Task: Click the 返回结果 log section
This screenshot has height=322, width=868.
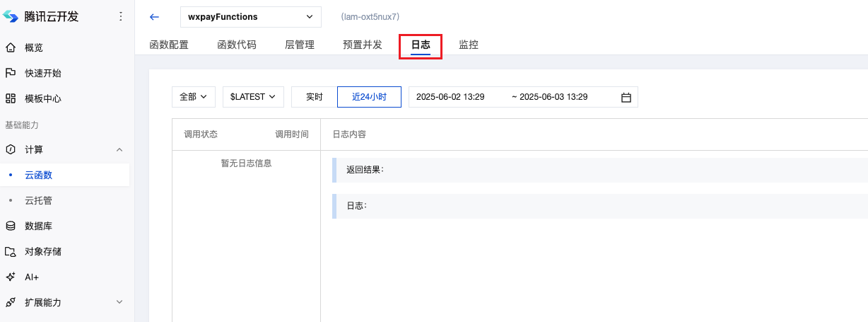Action: [600, 170]
